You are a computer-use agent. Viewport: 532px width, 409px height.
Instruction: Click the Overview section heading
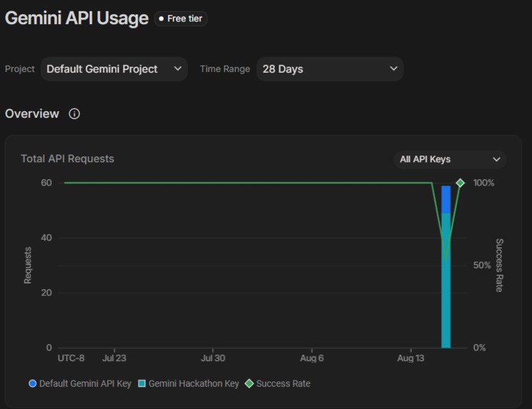click(32, 113)
